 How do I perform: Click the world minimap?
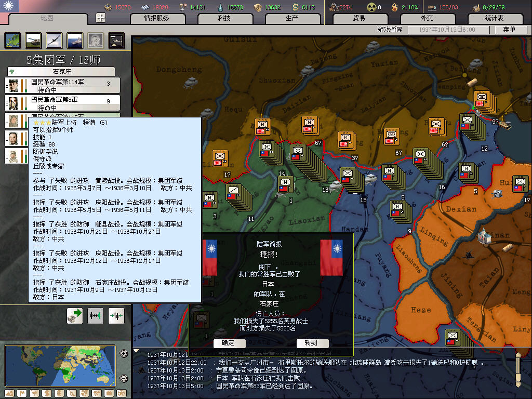[x=60, y=366]
